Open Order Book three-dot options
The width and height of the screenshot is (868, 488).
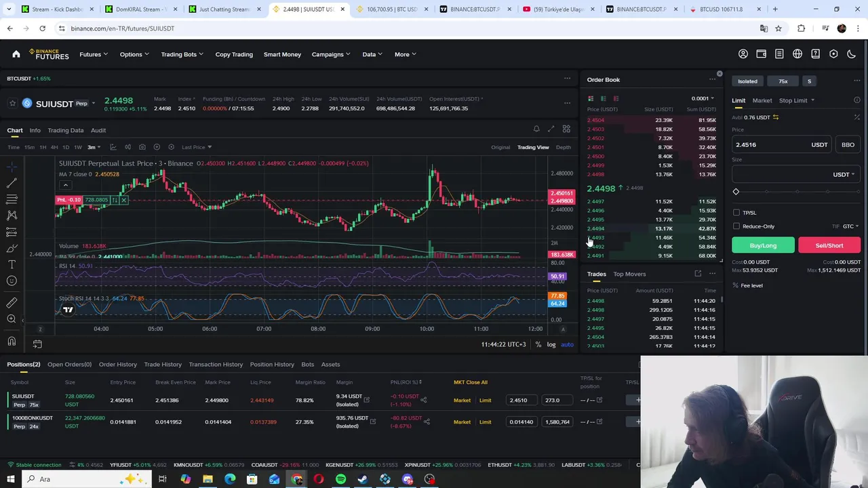tap(712, 79)
